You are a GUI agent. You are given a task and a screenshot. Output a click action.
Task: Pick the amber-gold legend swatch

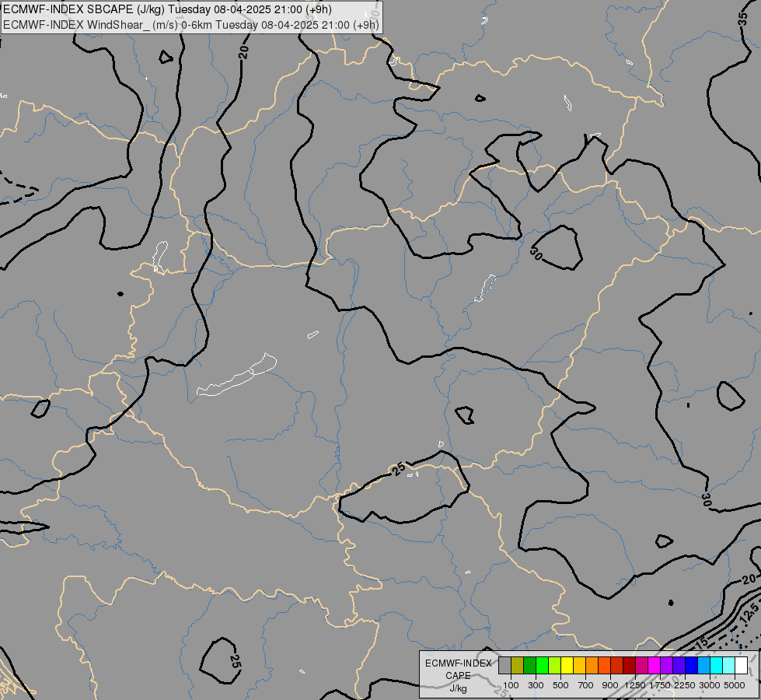579,666
